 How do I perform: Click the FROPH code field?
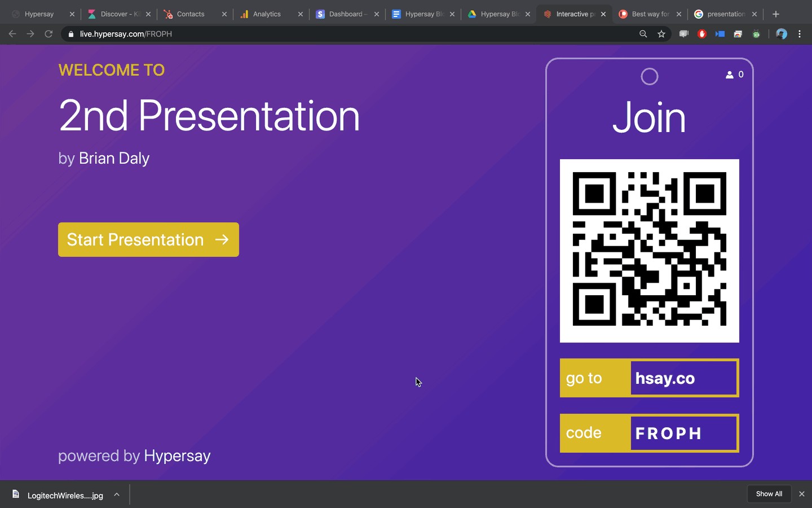(683, 433)
